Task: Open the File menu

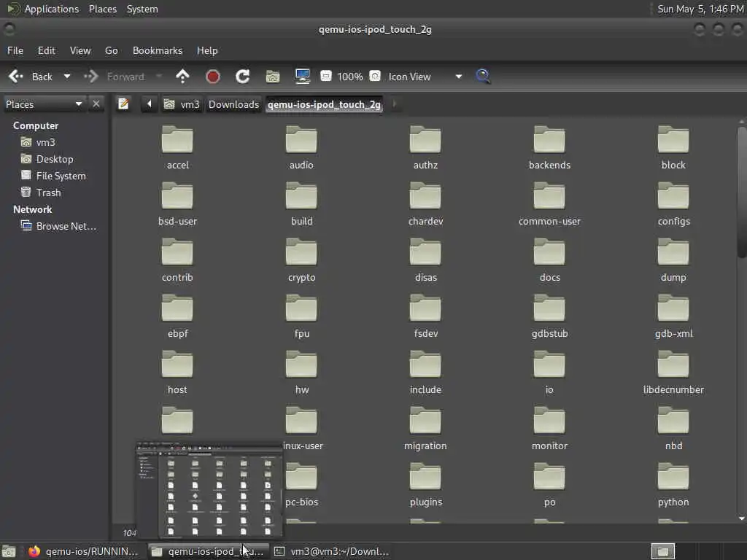Action: tap(15, 50)
